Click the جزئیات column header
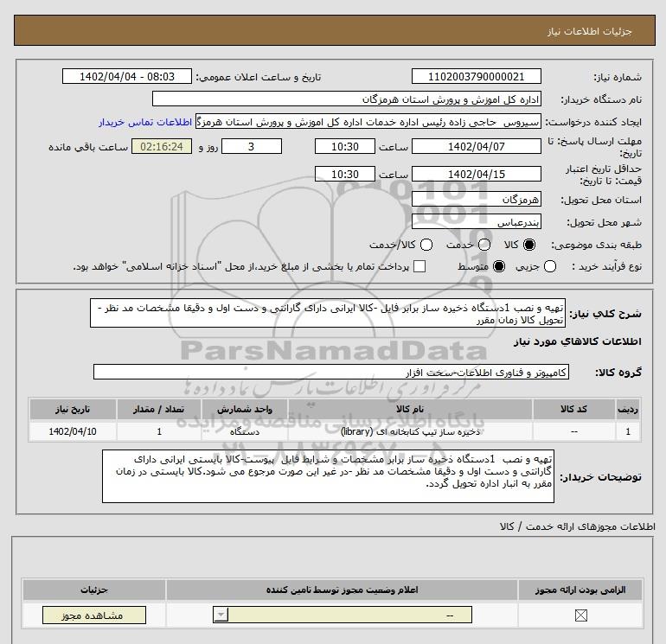The height and width of the screenshot is (644, 666). pos(94,590)
